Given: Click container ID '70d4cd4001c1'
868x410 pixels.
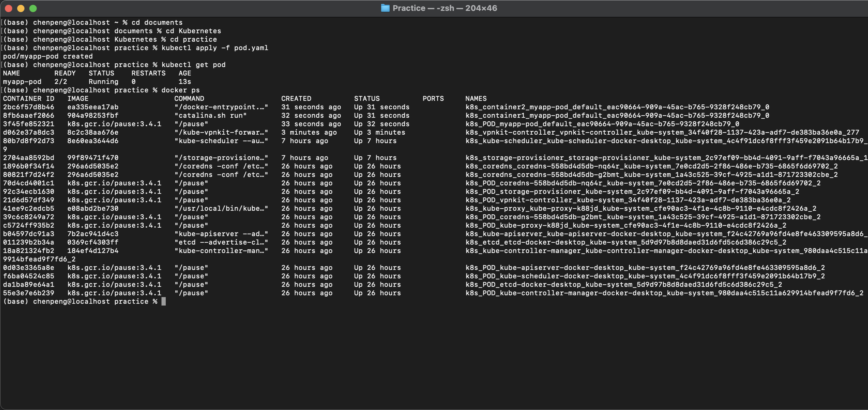Looking at the screenshot, I should 29,183.
